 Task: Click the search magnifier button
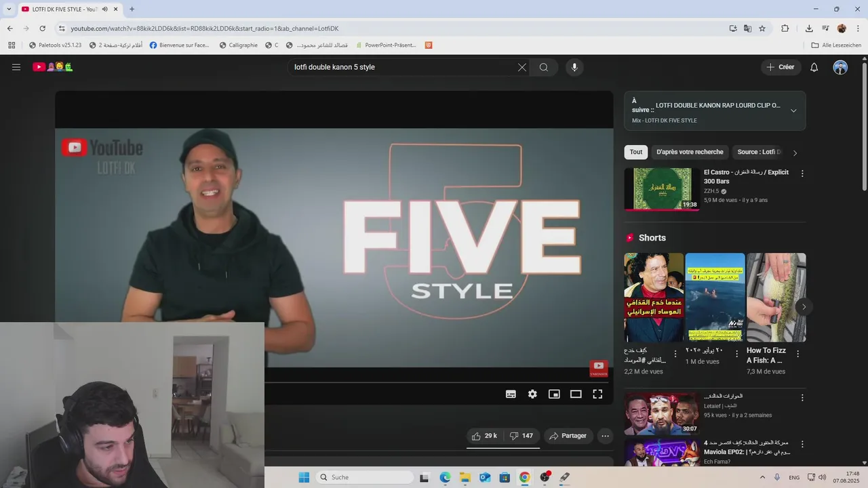click(x=544, y=67)
